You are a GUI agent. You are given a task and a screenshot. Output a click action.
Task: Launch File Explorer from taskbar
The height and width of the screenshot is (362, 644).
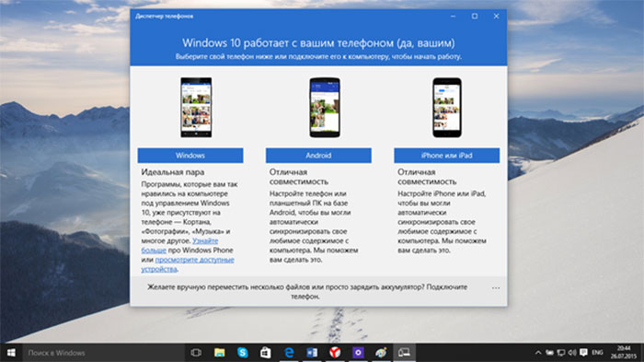point(219,353)
